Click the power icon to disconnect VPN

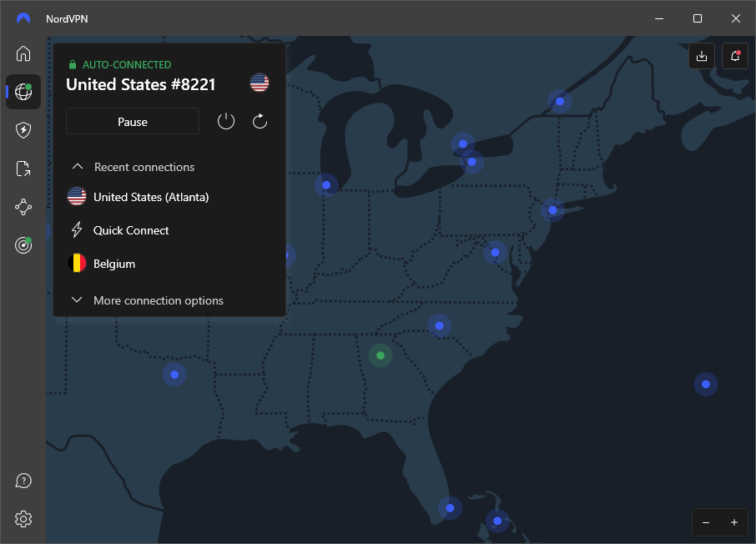click(226, 121)
